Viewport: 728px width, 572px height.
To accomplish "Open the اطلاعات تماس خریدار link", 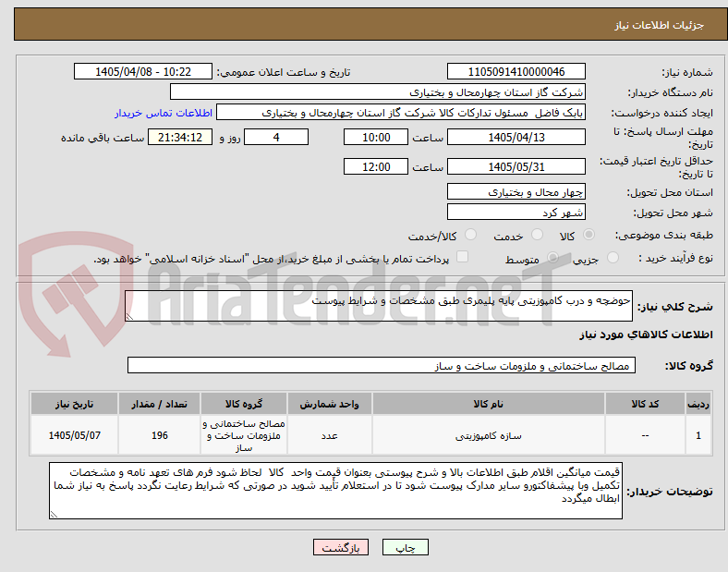I will point(164,113).
